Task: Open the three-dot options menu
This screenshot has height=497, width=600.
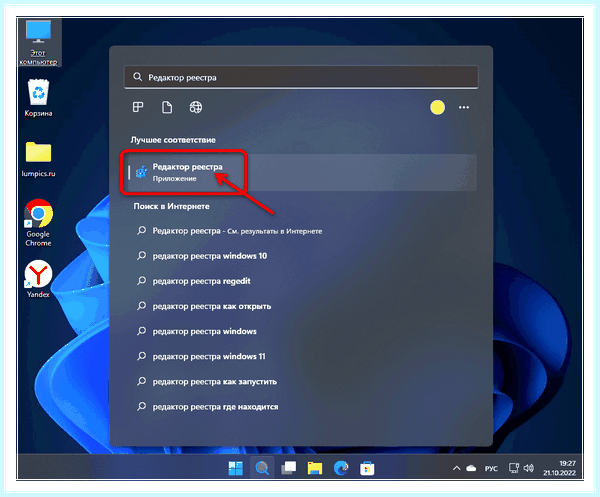Action: click(464, 108)
